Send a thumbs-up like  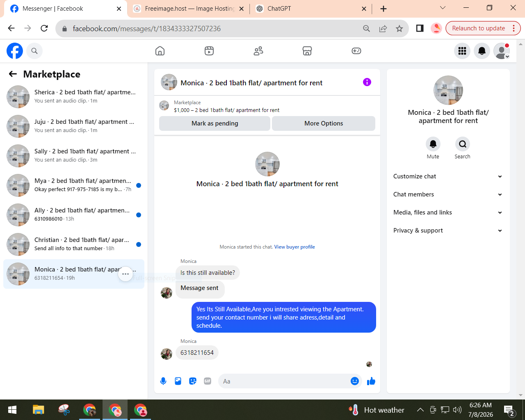371,381
